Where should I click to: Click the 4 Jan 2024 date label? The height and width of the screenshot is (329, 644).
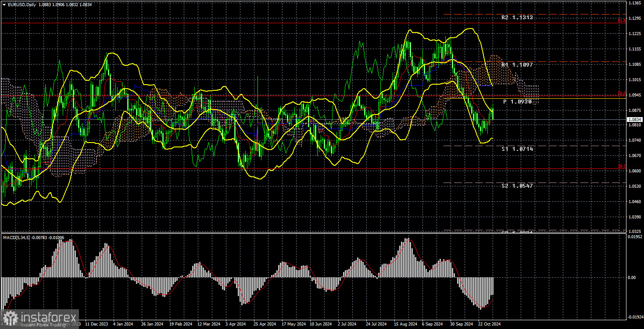pyautogui.click(x=124, y=325)
